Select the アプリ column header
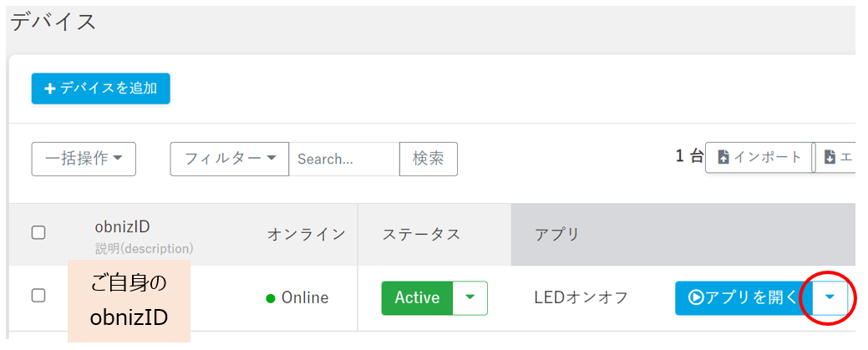The width and height of the screenshot is (868, 350). pyautogui.click(x=557, y=234)
